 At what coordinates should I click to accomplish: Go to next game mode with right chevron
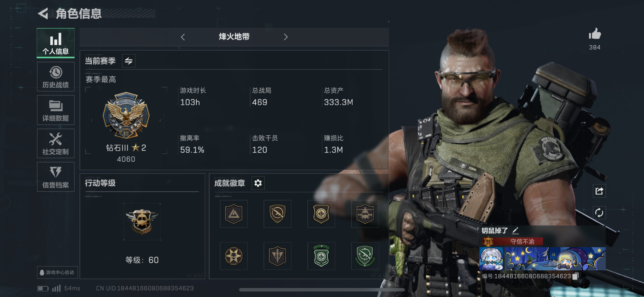tap(286, 37)
